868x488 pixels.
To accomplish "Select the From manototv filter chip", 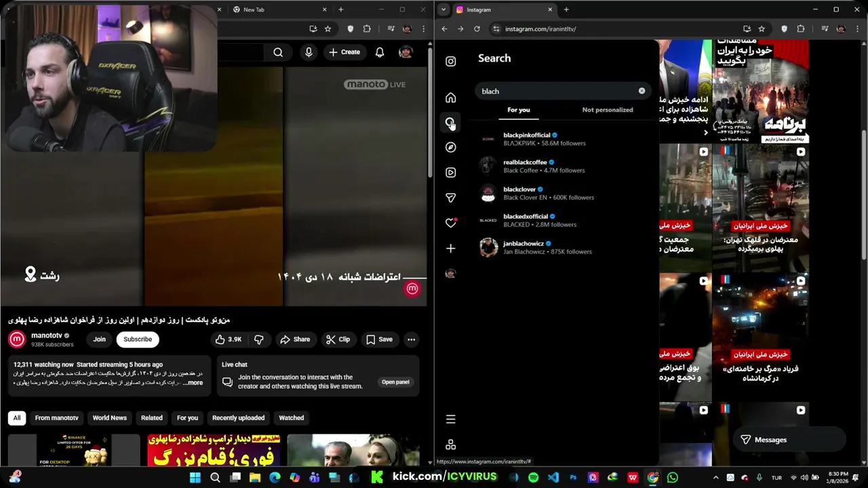I will click(57, 418).
